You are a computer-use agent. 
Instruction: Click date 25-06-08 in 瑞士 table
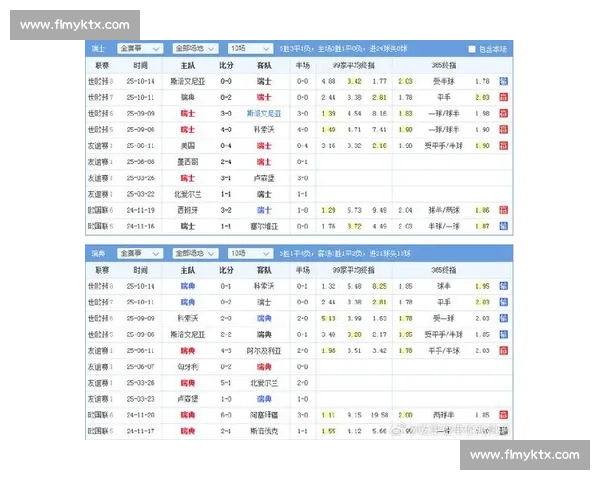coord(140,162)
